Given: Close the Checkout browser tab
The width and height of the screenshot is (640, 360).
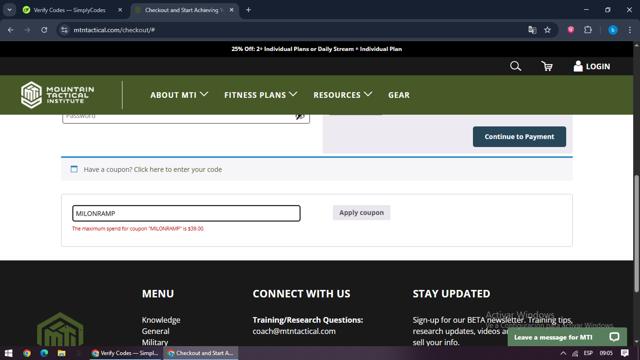Looking at the screenshot, I should pos(231,10).
